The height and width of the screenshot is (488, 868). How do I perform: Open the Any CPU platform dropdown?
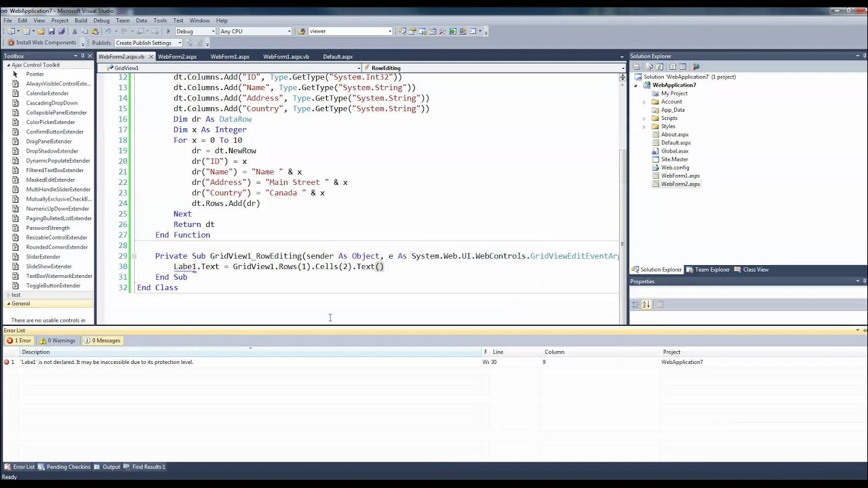point(289,31)
